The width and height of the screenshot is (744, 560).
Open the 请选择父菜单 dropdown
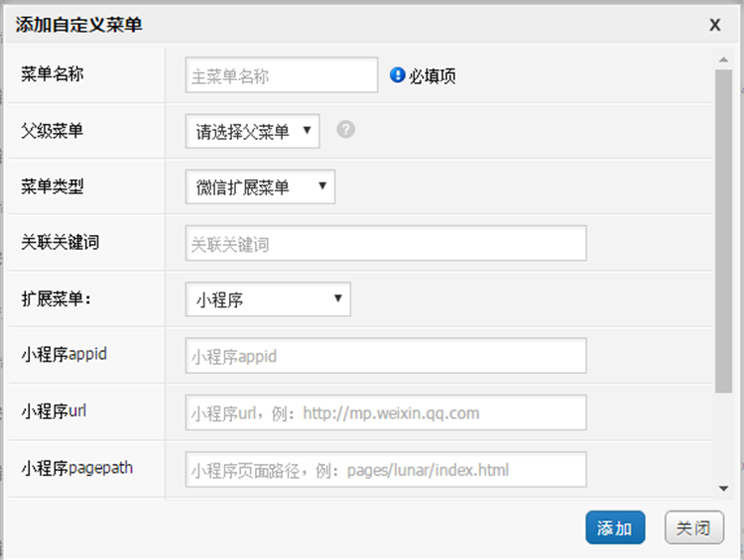pyautogui.click(x=252, y=131)
